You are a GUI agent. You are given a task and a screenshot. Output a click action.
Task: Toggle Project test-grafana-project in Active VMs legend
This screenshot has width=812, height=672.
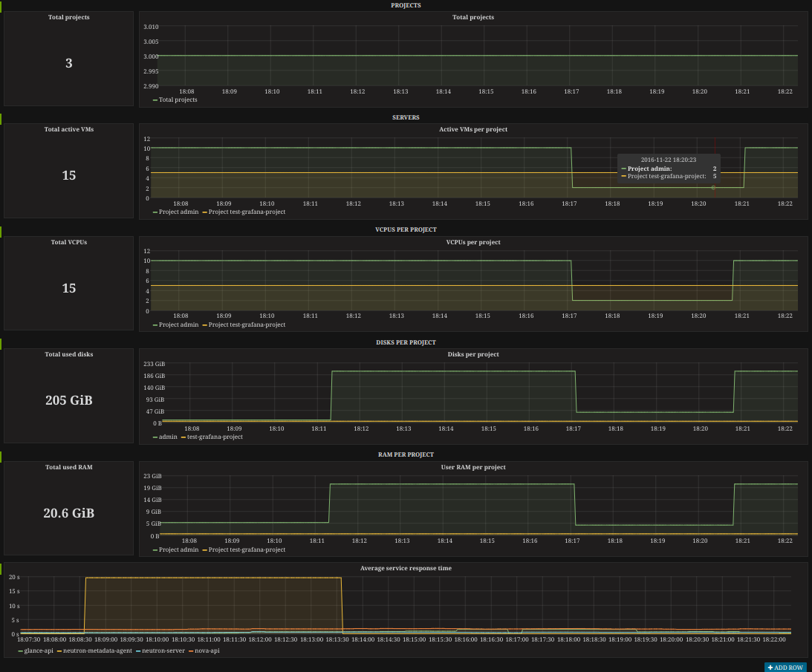point(247,212)
